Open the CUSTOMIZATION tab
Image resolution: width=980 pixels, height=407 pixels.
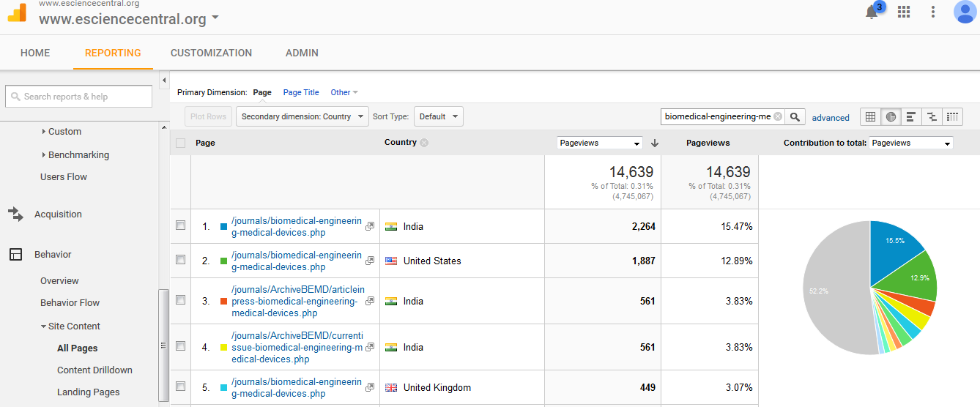click(211, 53)
